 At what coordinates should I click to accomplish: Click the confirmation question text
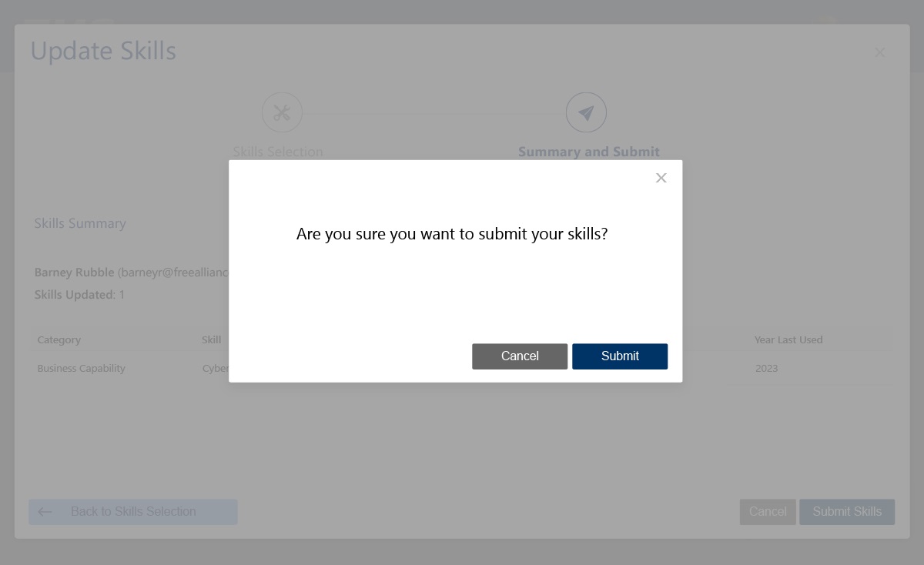pyautogui.click(x=452, y=234)
